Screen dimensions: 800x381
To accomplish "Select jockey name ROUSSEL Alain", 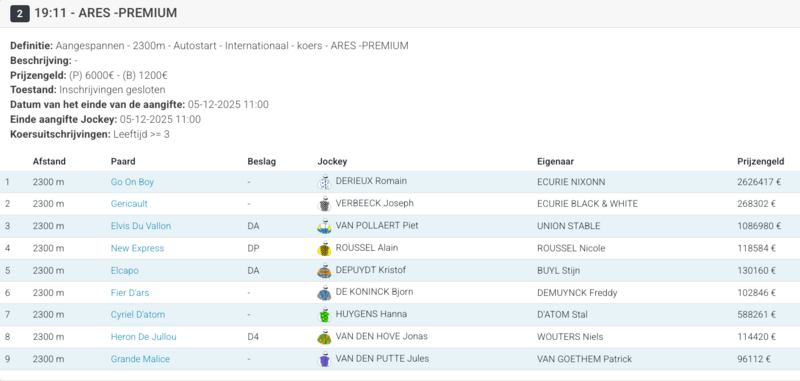I will pos(367,248).
